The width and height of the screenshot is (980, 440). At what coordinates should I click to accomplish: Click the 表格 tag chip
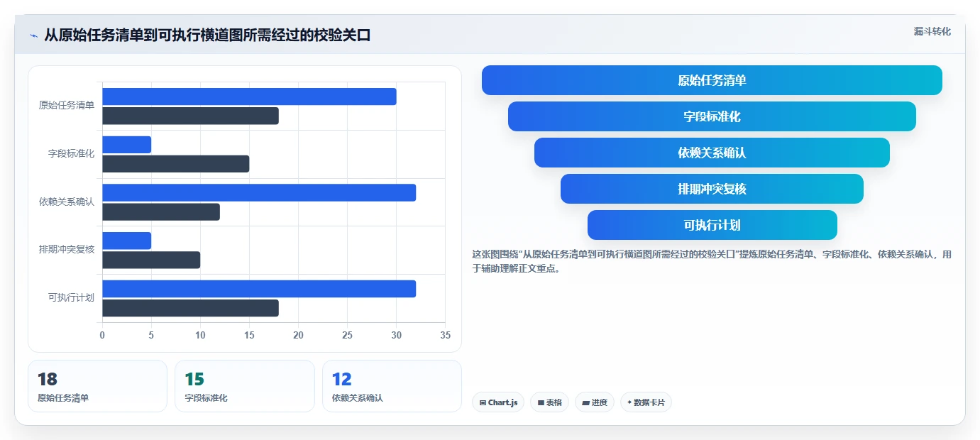549,402
